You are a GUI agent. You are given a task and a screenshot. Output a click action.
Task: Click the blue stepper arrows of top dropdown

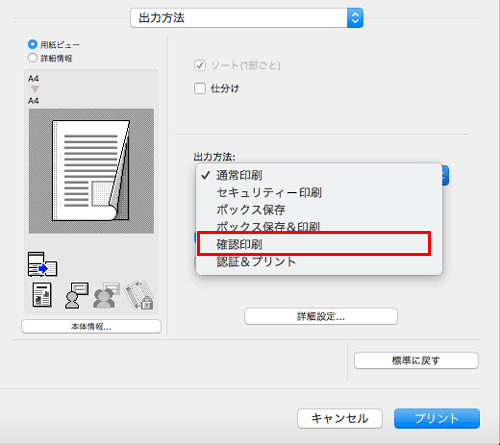[x=355, y=18]
